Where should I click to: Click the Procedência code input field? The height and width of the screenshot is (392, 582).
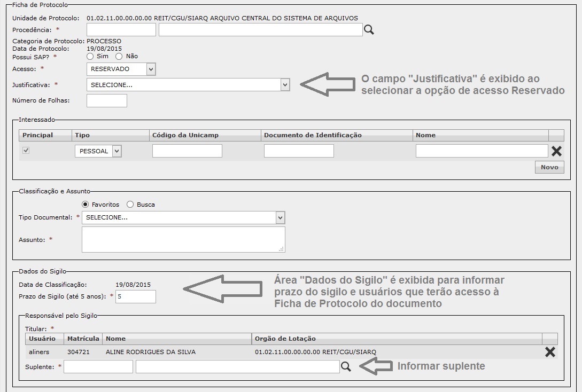121,30
